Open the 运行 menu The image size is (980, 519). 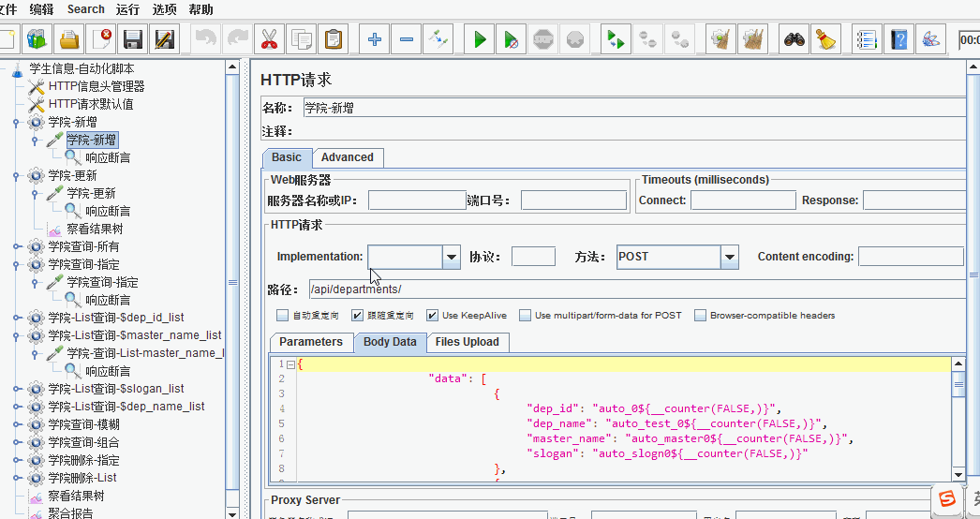(128, 9)
